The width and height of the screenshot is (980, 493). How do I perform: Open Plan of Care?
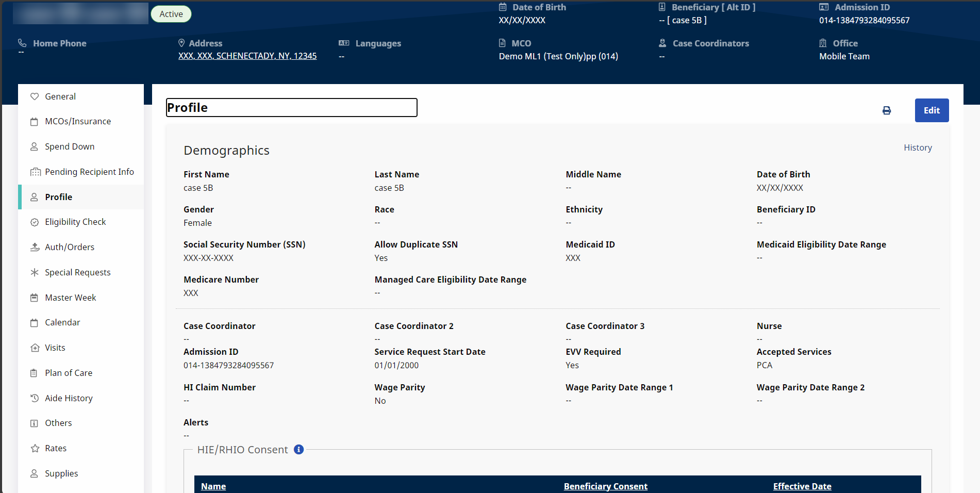tap(81, 373)
